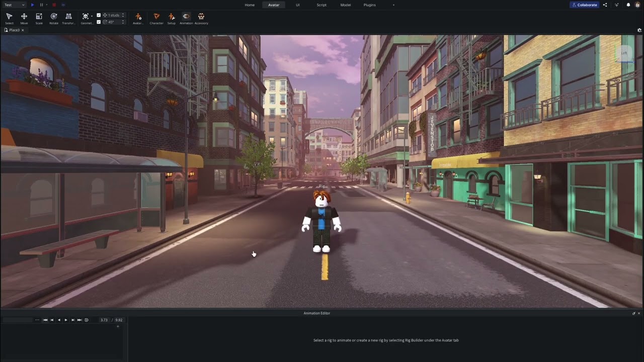Open the Character tool
644x362 pixels.
click(156, 18)
